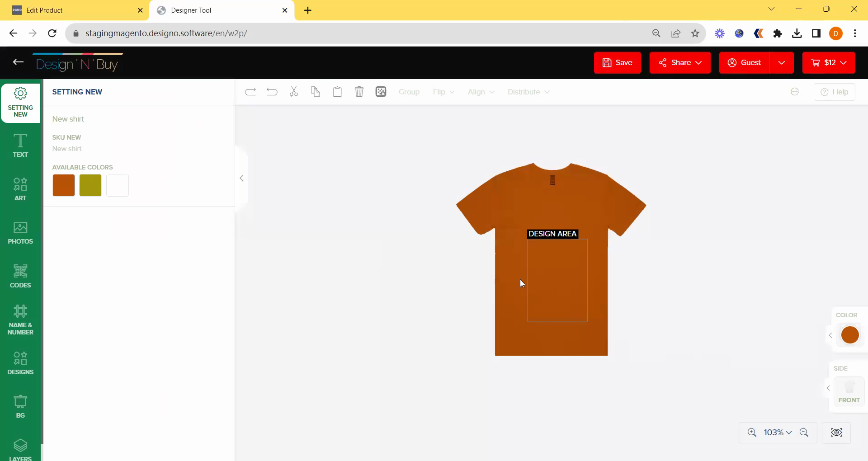Toggle the preview eye icon

pos(836,433)
